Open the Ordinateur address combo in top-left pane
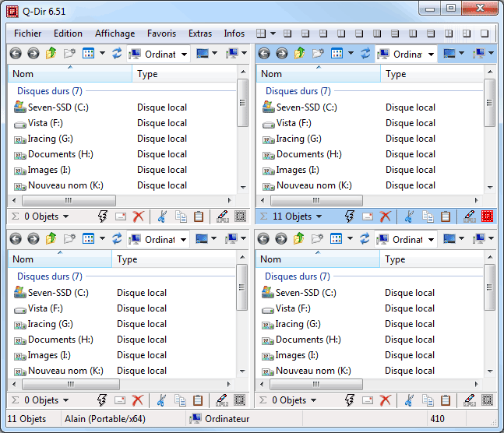The width and height of the screenshot is (504, 433). click(184, 54)
